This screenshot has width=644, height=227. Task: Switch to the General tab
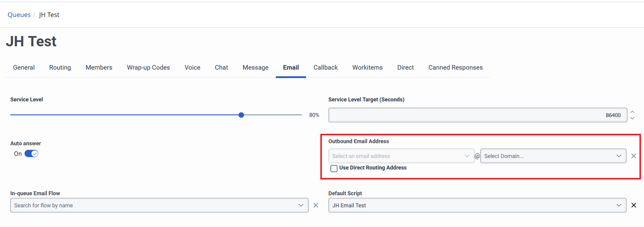click(x=24, y=67)
